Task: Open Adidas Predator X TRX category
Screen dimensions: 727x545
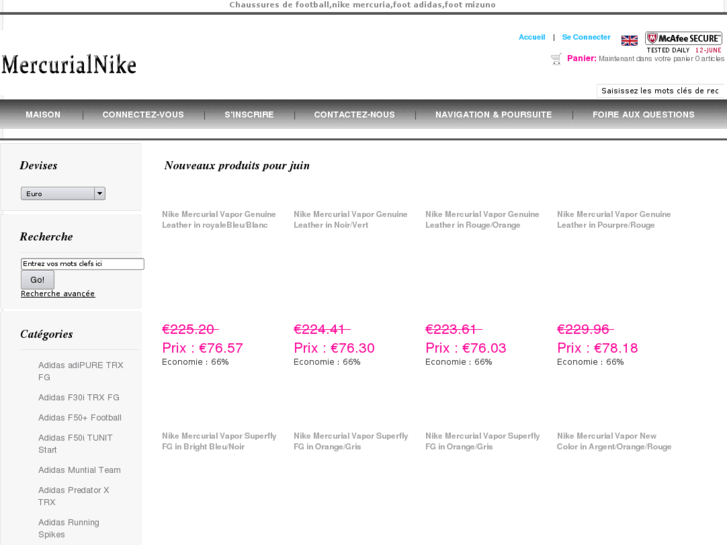Action: click(74, 496)
